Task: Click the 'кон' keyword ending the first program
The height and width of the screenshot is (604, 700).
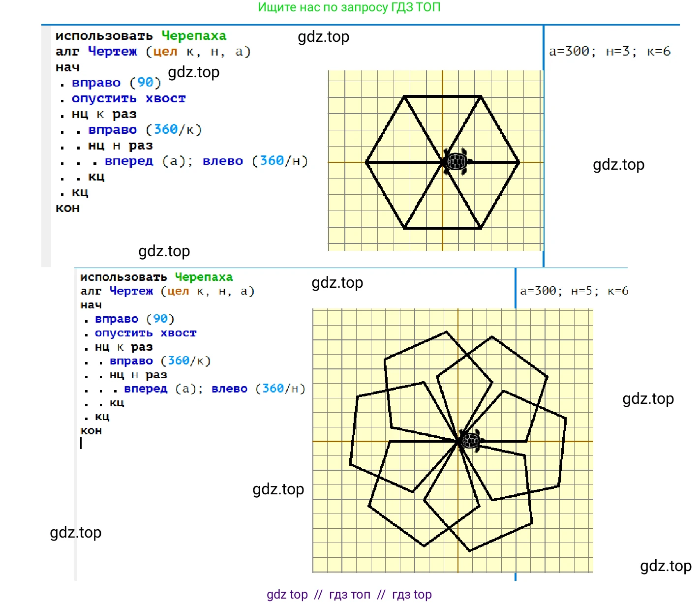Action: pos(67,208)
